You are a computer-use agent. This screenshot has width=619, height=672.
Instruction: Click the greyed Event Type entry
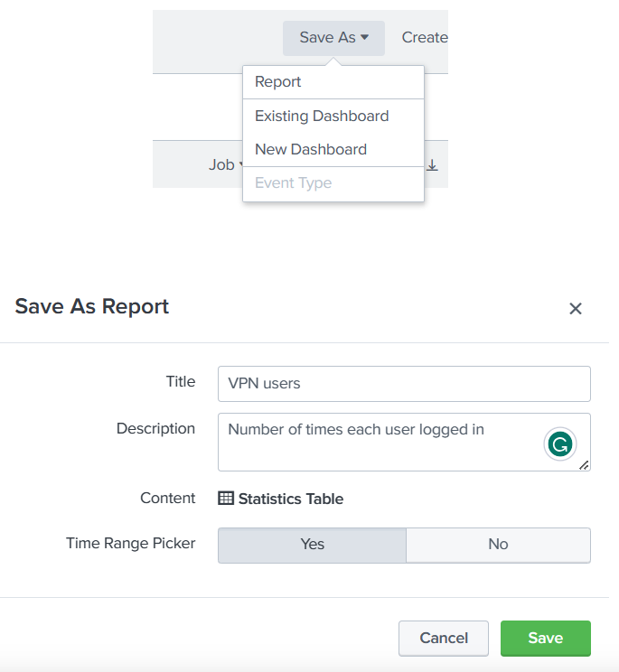tap(294, 183)
